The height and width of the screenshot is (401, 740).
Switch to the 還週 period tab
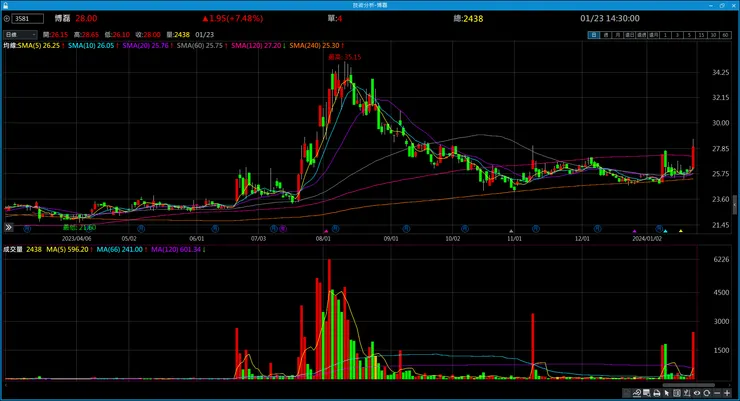coord(642,35)
